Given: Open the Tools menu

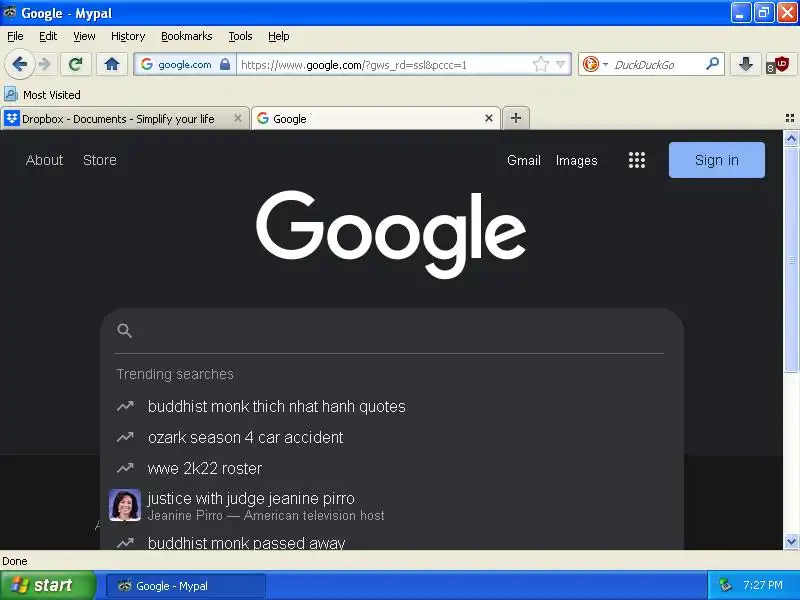Looking at the screenshot, I should click(x=240, y=36).
